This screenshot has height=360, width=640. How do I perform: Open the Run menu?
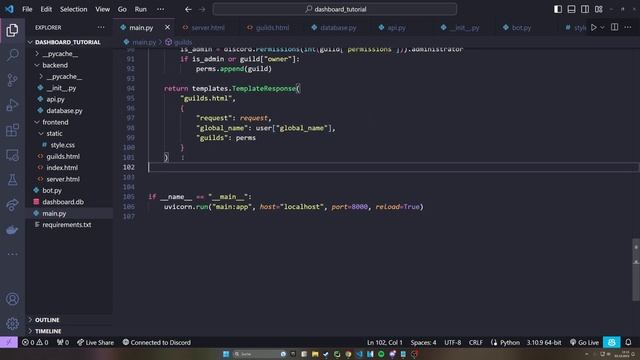point(141,9)
